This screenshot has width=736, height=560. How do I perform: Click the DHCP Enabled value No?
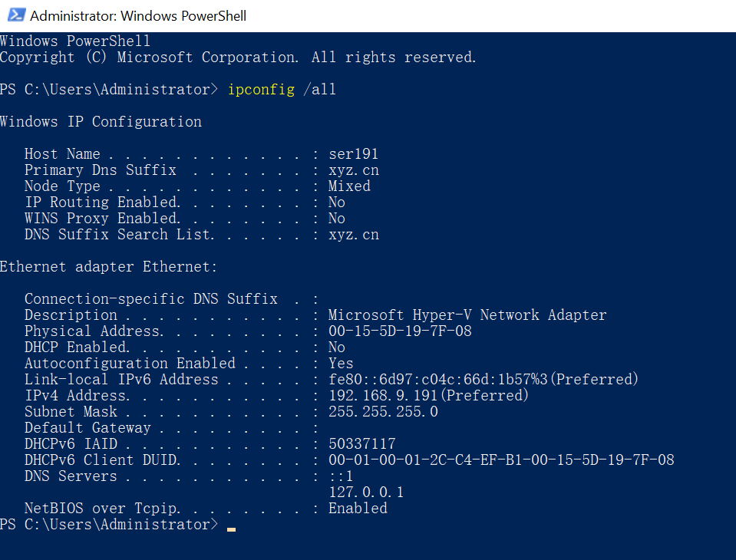coord(337,347)
